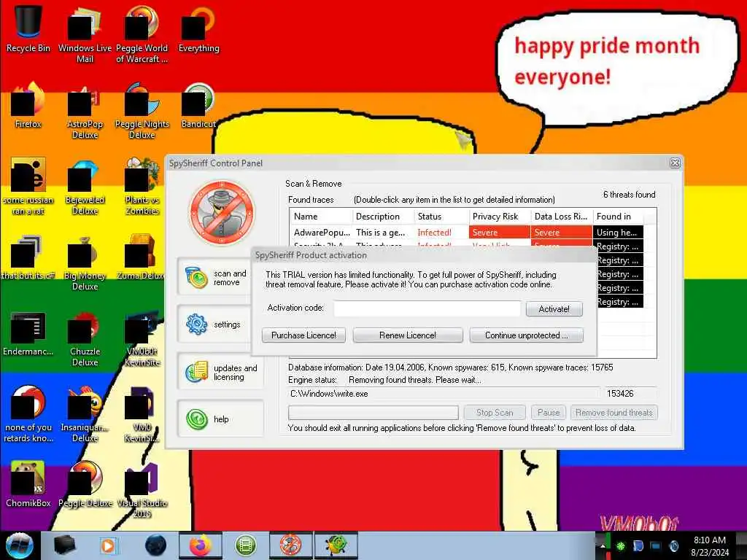This screenshot has width=747, height=560.
Task: Sort by Description column header
Action: click(383, 217)
